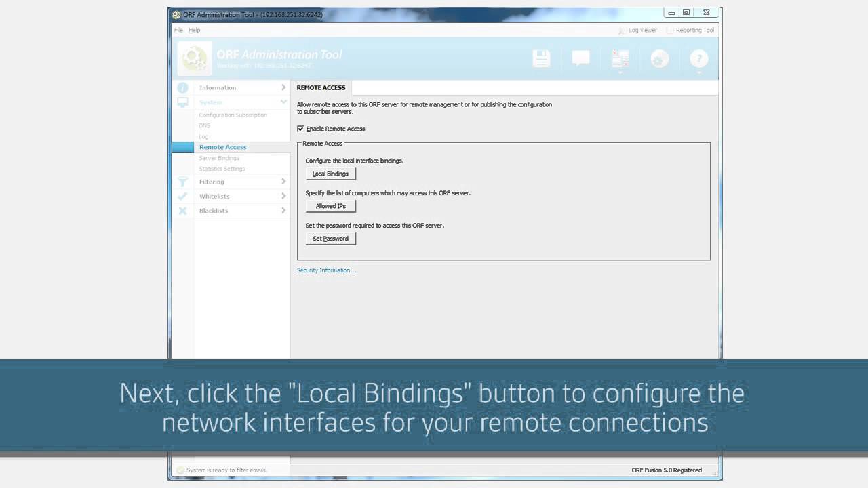Expand the Information section arrow
Screen dimensions: 868x488
(283, 87)
